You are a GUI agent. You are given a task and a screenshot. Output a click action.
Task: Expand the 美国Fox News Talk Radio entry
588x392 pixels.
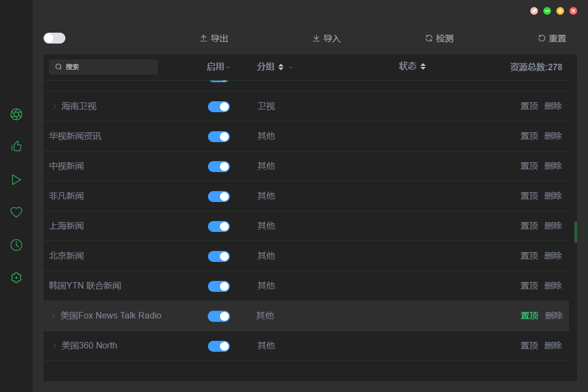tap(53, 315)
